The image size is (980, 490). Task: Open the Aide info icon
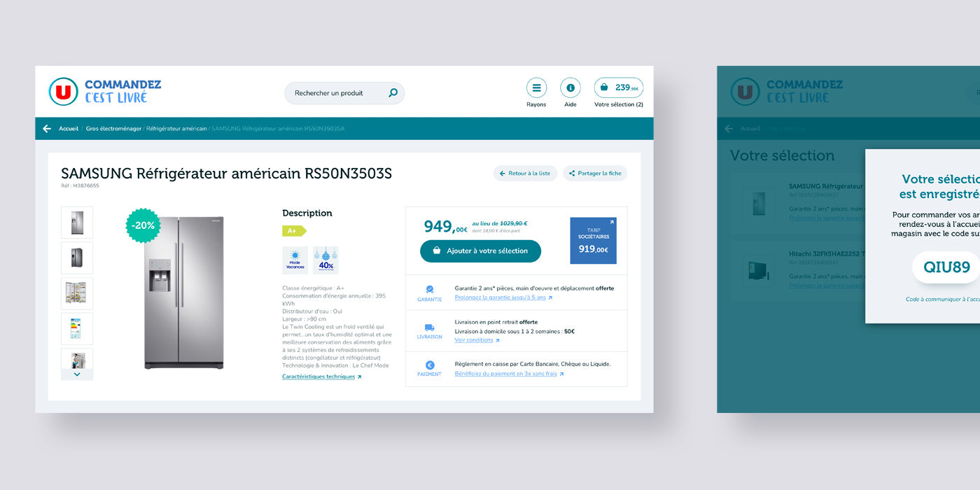pos(570,88)
